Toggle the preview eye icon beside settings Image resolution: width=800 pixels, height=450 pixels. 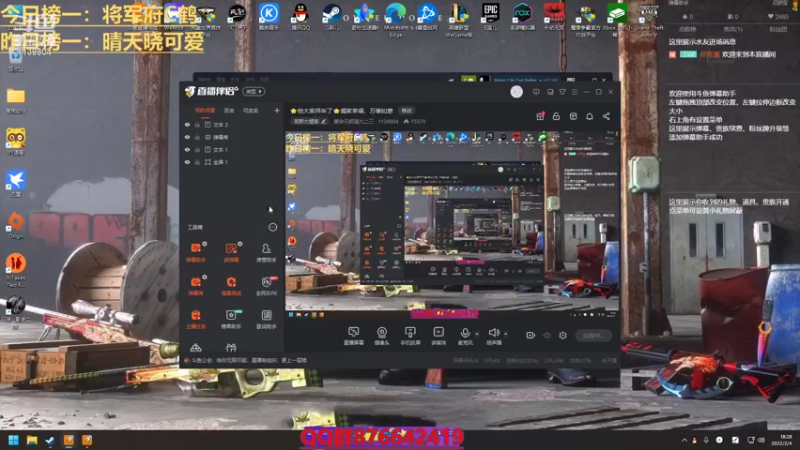point(547,335)
